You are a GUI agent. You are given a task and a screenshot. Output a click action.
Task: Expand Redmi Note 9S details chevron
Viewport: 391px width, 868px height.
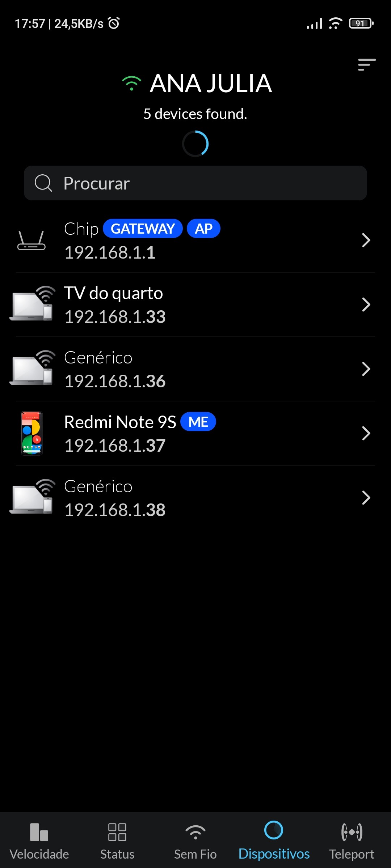(x=366, y=433)
